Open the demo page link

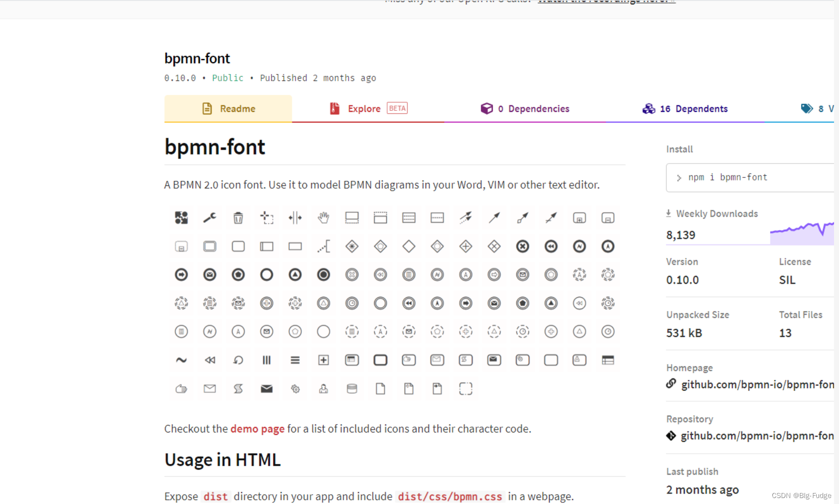257,428
